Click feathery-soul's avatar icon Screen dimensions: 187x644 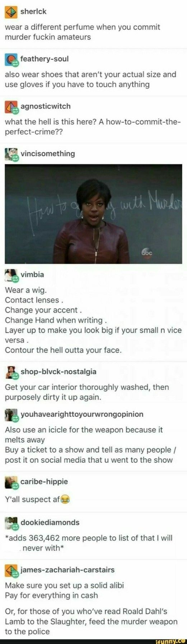11,59
